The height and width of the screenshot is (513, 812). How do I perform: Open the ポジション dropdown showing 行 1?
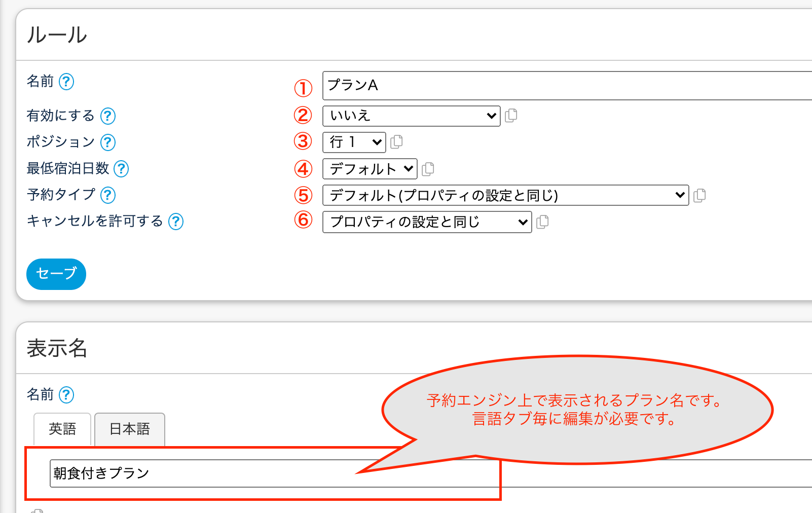tap(354, 142)
